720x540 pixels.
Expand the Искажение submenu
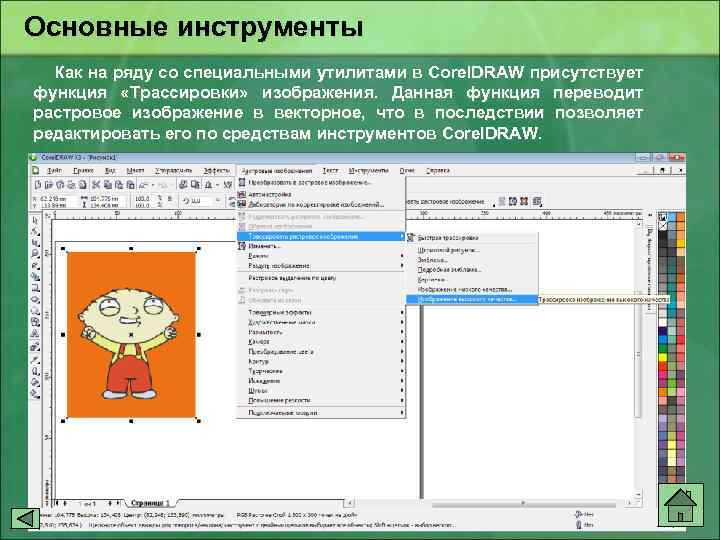pyautogui.click(x=321, y=381)
